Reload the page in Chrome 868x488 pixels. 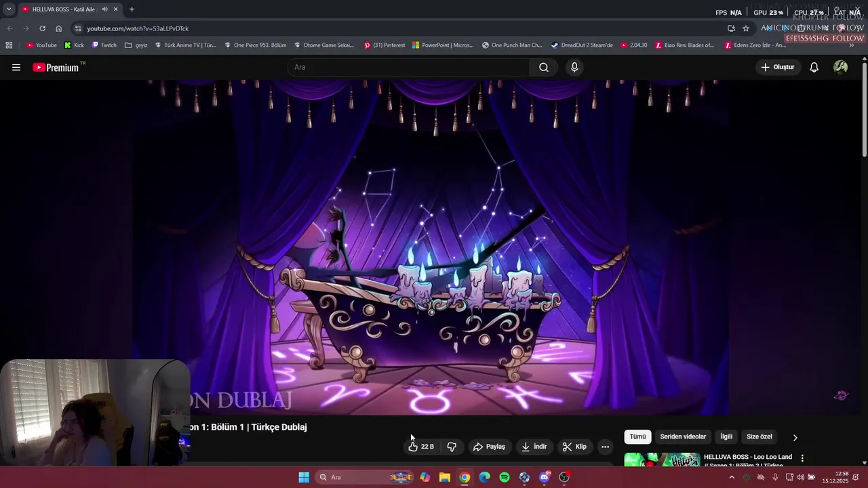(x=42, y=28)
